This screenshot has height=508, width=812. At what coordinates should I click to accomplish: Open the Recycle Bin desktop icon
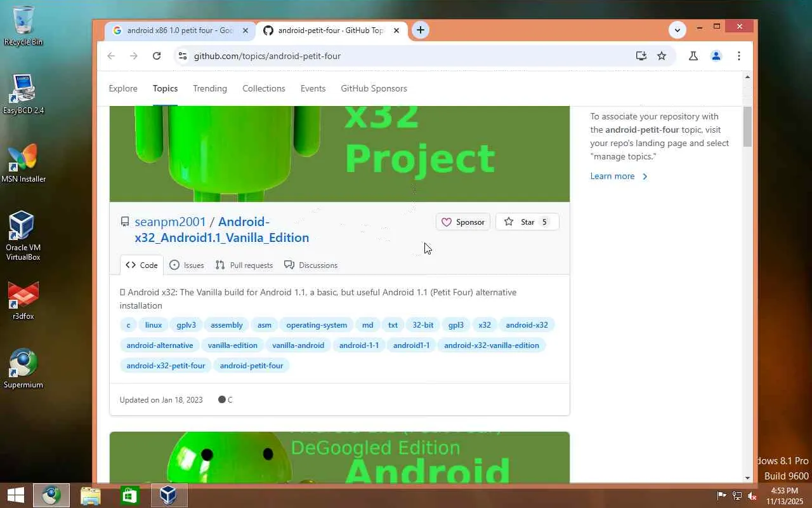[x=23, y=26]
